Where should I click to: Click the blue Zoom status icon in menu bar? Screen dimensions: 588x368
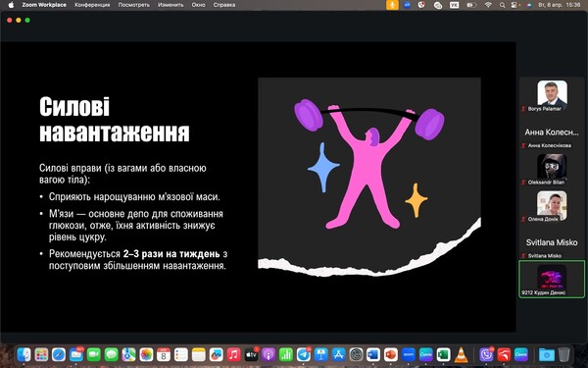[408, 5]
